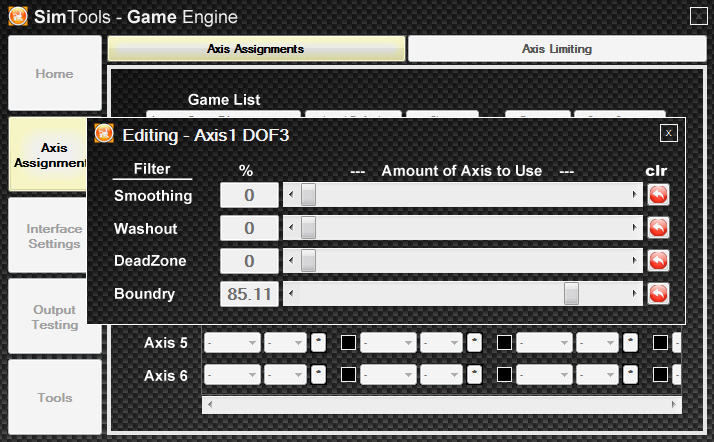Switch to the Axis Limiting tab

(x=557, y=49)
